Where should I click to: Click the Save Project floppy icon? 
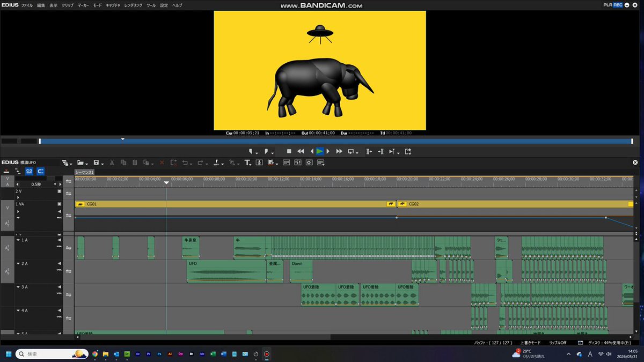pos(96,162)
